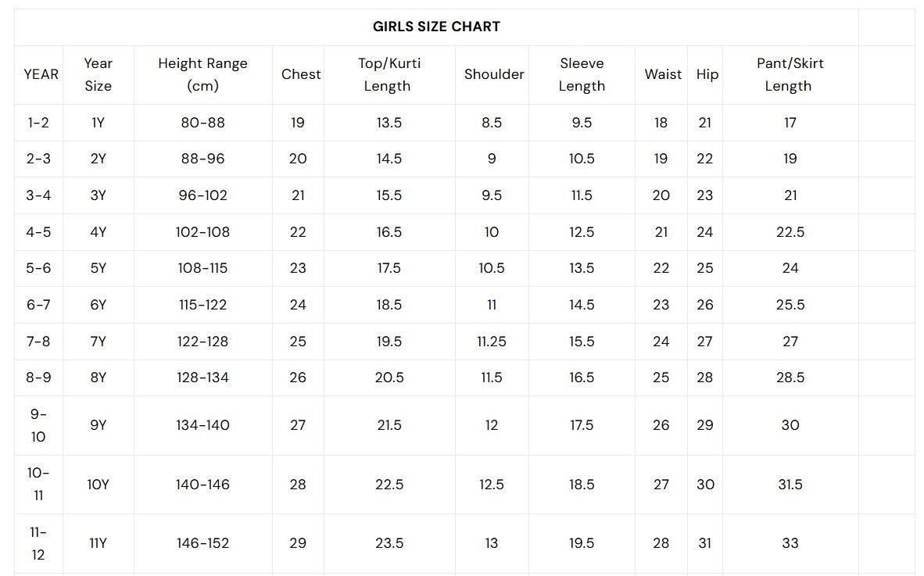The image size is (924, 576).
Task: Click the GIRLS SIZE CHART title
Action: pos(436,27)
